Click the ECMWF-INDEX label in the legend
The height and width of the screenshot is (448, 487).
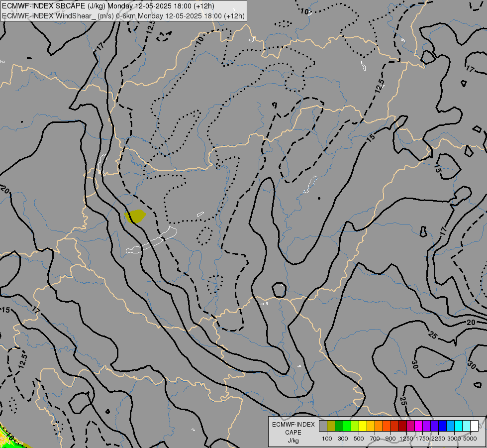pos(293,425)
